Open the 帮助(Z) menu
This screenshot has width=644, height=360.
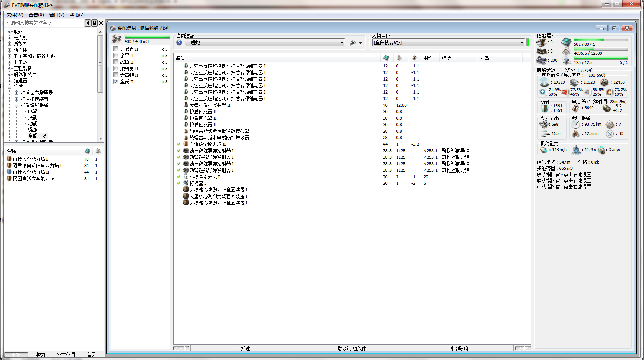point(77,15)
